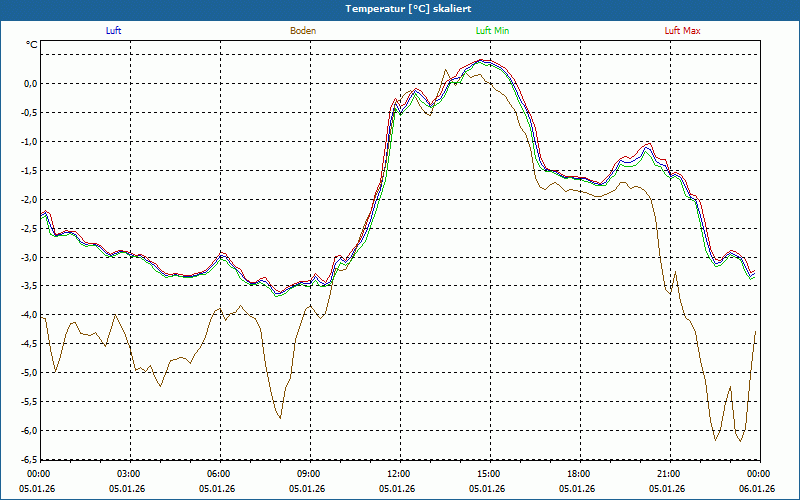The image size is (800, 500).
Task: Click the 12:00 time axis label
Action: pos(400,474)
